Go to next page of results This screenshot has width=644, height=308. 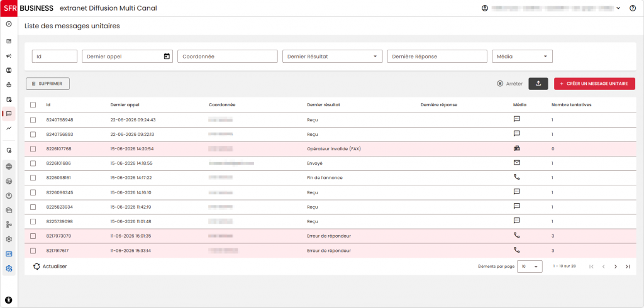(615, 267)
